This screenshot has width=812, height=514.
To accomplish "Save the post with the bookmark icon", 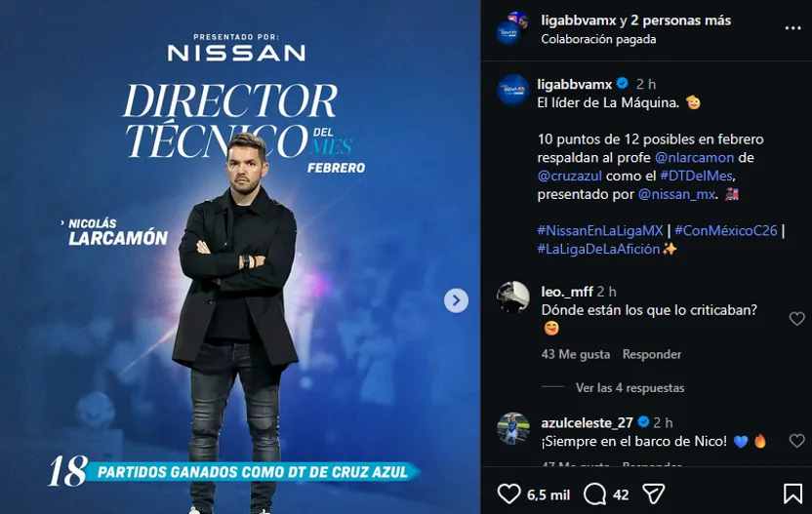I will (792, 494).
